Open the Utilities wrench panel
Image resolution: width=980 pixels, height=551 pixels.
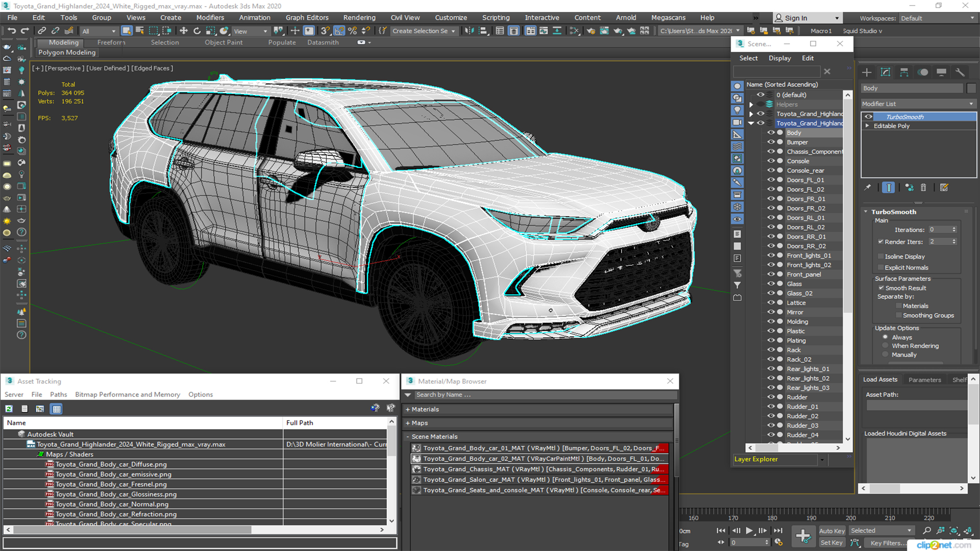click(960, 72)
